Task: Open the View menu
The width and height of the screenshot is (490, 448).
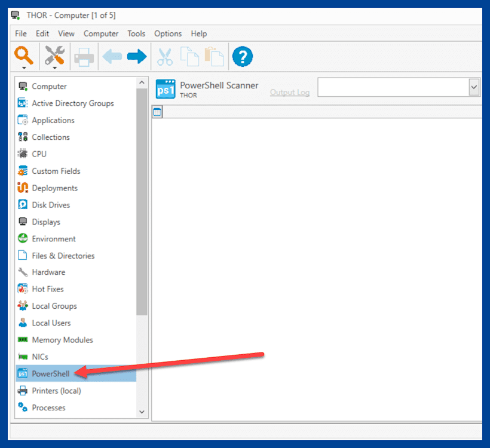Action: tap(66, 33)
